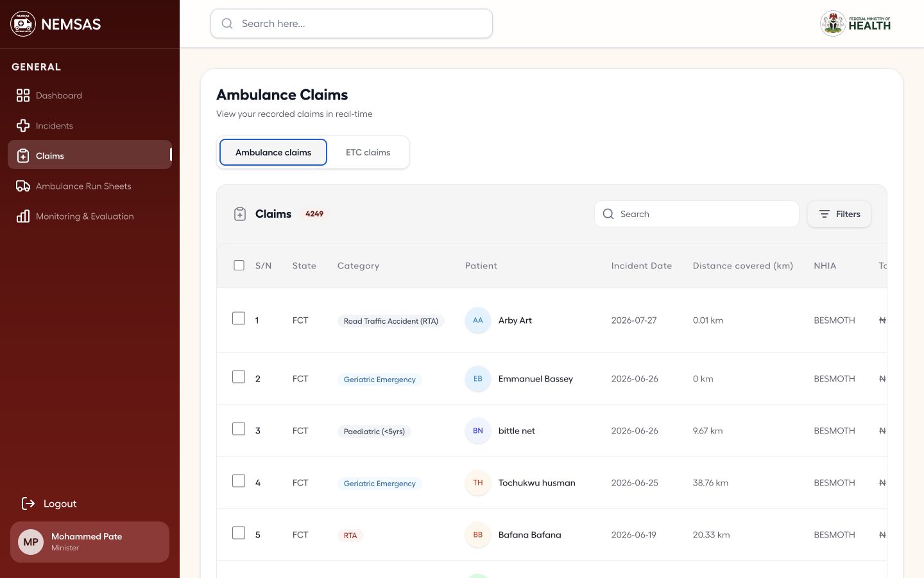This screenshot has height=578, width=924.
Task: Check the box for row 1 Arby Art
Action: 239,319
